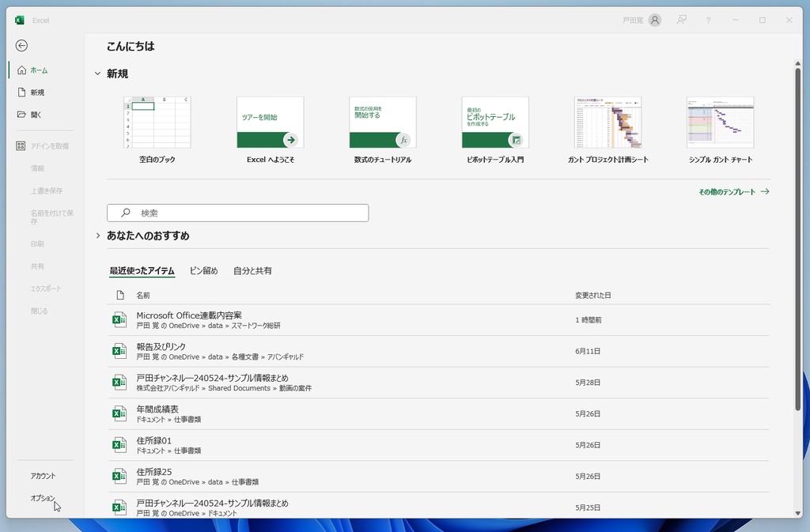The height and width of the screenshot is (532, 810).
Task: Click the scrollbar up arrow
Action: [x=797, y=63]
